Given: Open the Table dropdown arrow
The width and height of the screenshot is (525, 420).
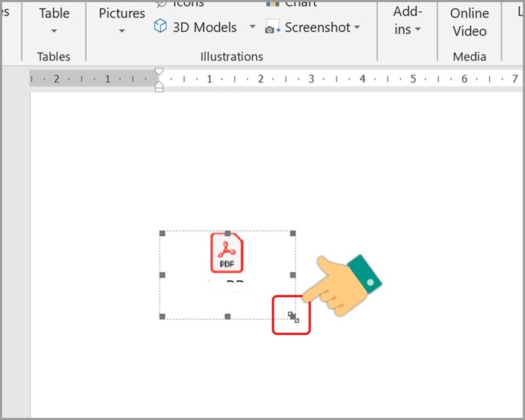Looking at the screenshot, I should pos(54,31).
